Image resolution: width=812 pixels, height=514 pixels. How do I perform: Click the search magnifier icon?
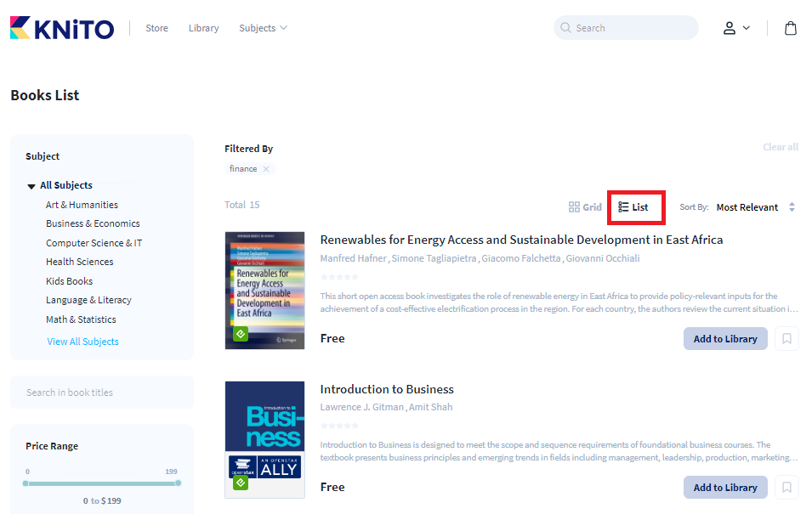click(x=565, y=28)
